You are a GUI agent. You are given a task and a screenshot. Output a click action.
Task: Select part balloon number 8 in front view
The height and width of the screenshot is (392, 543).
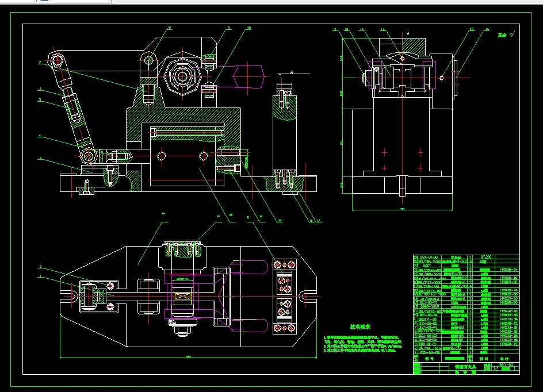click(x=170, y=28)
